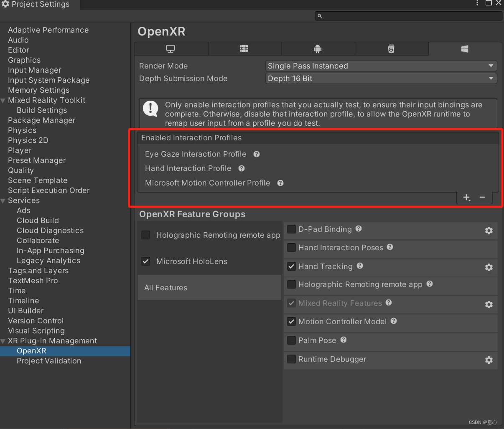The width and height of the screenshot is (504, 429).
Task: Open the Render Mode dropdown
Action: click(x=381, y=66)
